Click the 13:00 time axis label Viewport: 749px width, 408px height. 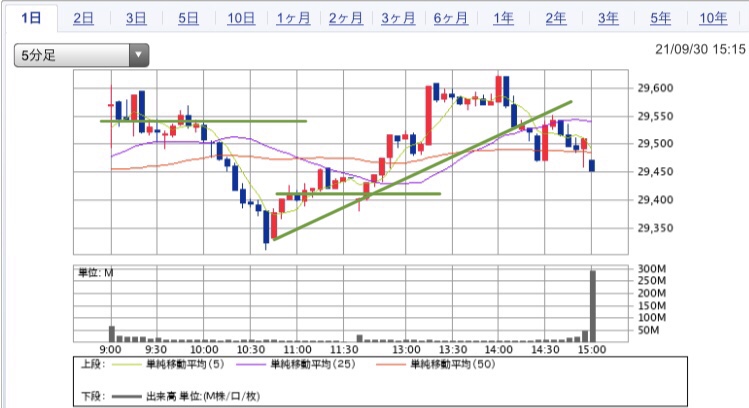tap(406, 349)
